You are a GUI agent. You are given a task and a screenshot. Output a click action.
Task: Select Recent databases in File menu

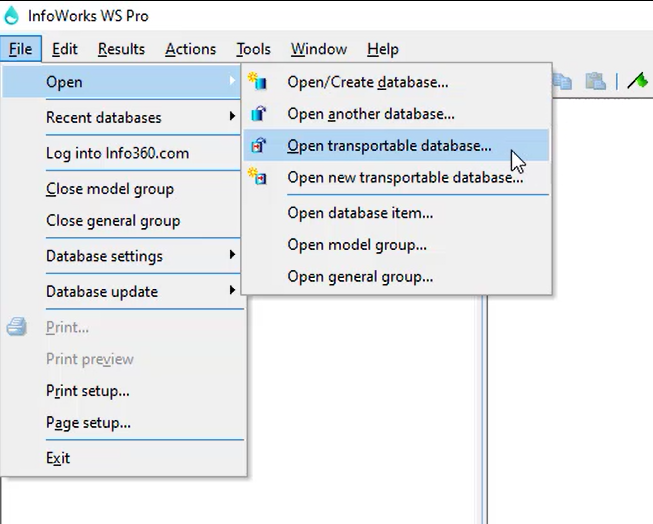pos(121,117)
